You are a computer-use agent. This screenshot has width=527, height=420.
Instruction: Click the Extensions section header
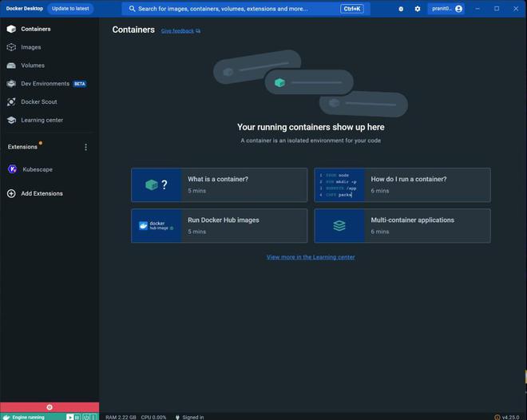click(22, 147)
